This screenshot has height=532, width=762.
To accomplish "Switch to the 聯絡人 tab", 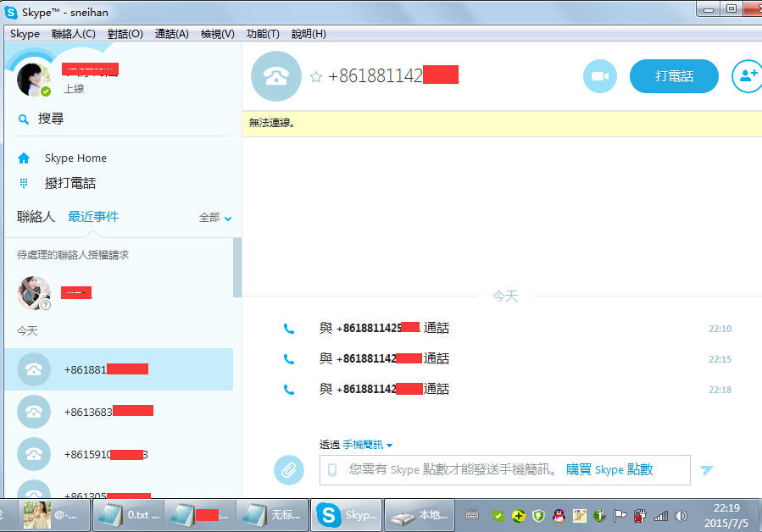I will pos(36,217).
